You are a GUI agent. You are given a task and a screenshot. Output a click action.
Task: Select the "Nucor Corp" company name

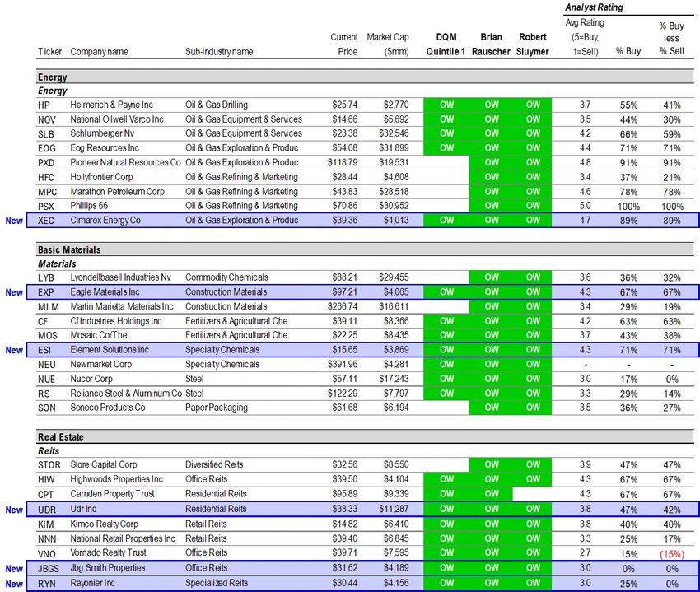91,379
